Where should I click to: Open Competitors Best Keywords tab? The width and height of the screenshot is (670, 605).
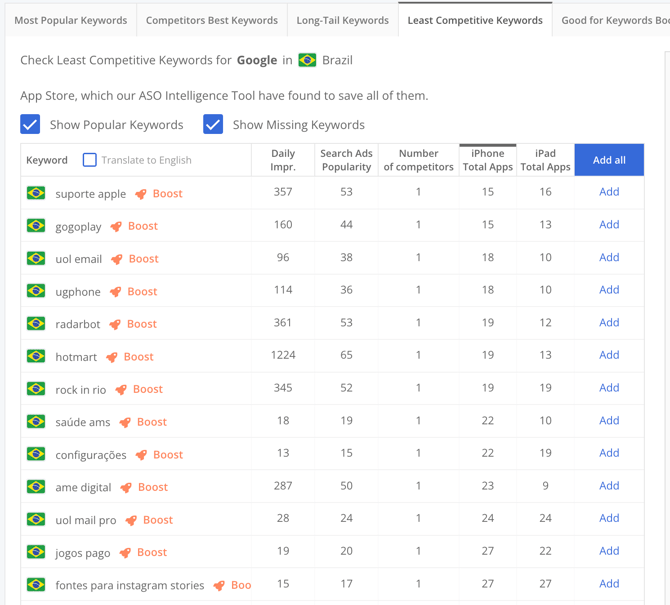click(x=212, y=20)
